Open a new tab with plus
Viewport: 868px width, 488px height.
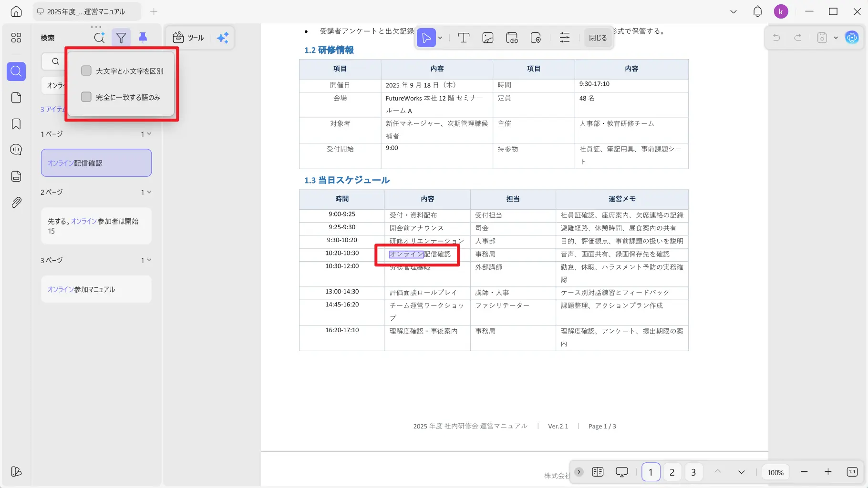click(x=154, y=11)
